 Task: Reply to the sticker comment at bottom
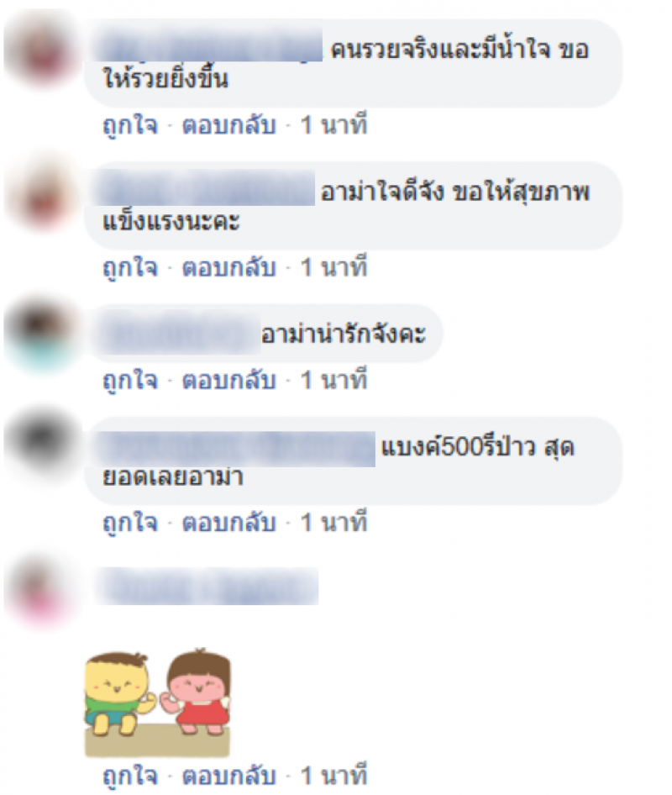[229, 776]
